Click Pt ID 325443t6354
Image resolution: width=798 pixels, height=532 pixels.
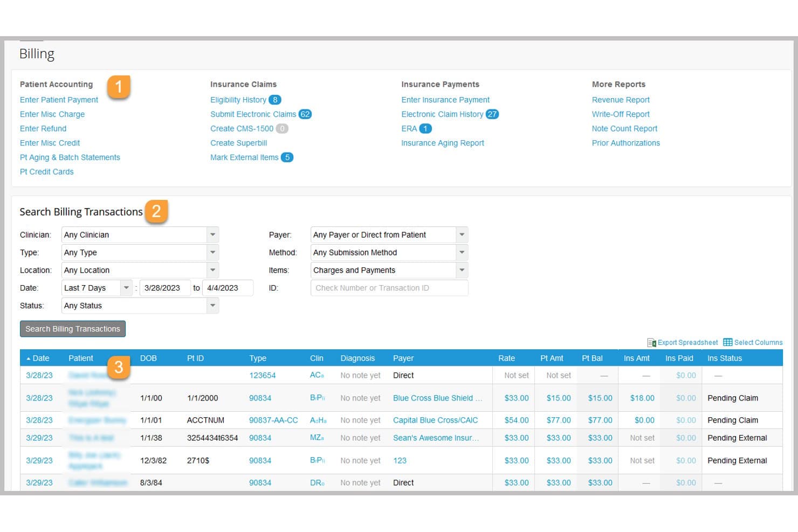pos(212,438)
